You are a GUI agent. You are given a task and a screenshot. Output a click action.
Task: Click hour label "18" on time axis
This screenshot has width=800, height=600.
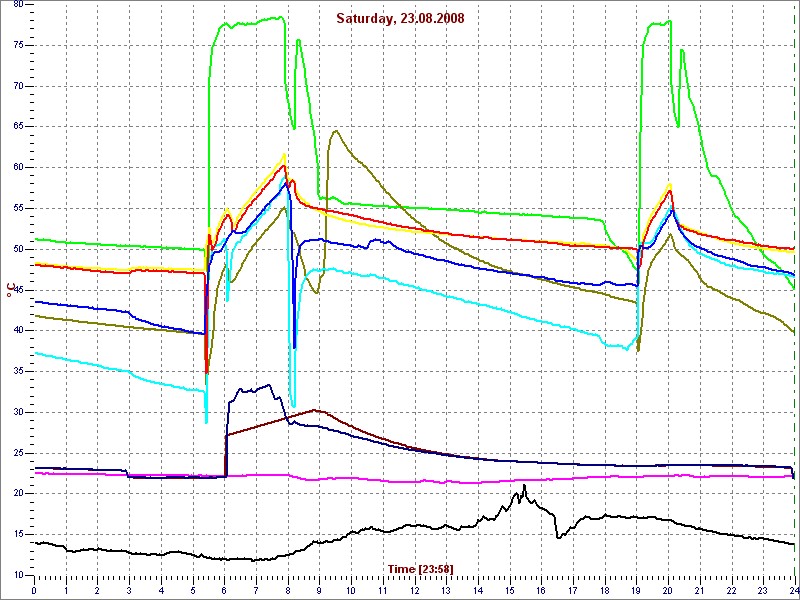tap(605, 589)
